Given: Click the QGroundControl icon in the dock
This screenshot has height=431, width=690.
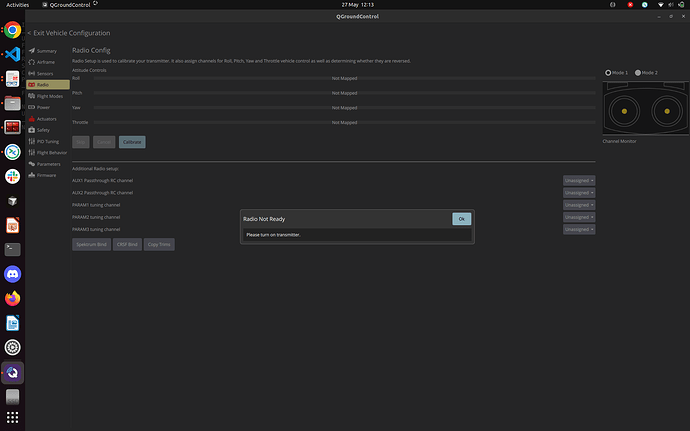Looking at the screenshot, I should (x=12, y=373).
